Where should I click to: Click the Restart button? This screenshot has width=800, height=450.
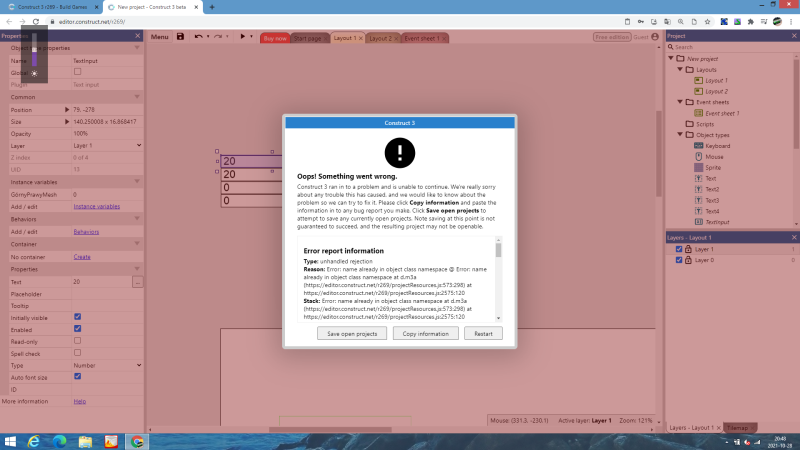(483, 334)
